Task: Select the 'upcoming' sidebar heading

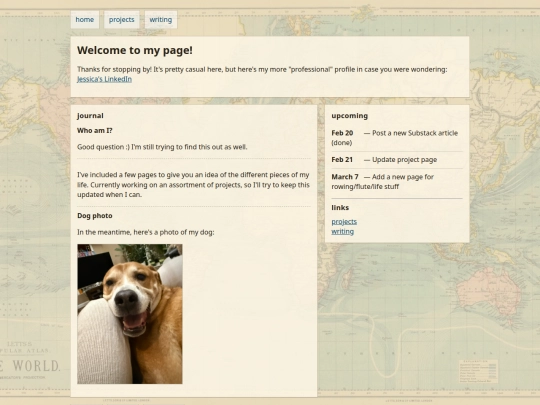Action: pos(350,116)
